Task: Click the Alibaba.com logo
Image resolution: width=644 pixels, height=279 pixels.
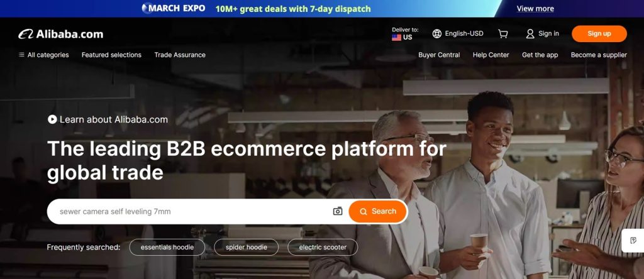Action: pos(61,34)
